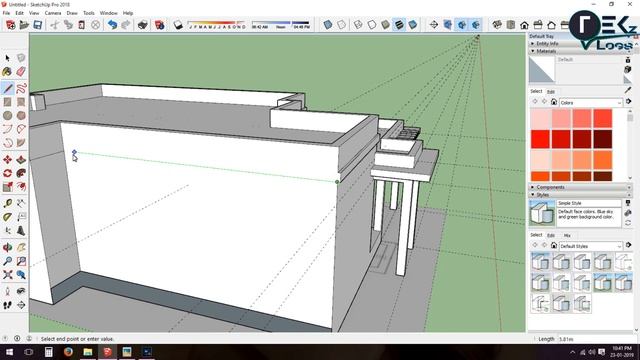This screenshot has height=360, width=640.
Task: Collapse the Styles panel
Action: pyautogui.click(x=579, y=195)
